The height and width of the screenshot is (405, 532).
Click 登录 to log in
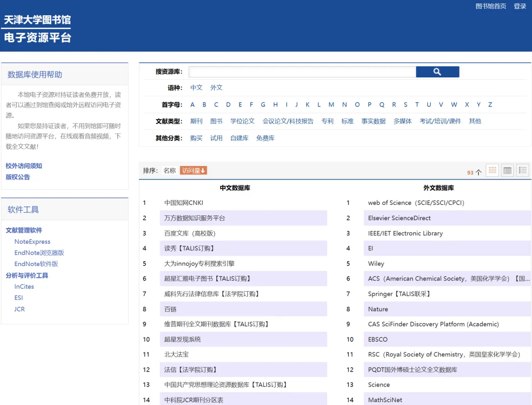(520, 6)
